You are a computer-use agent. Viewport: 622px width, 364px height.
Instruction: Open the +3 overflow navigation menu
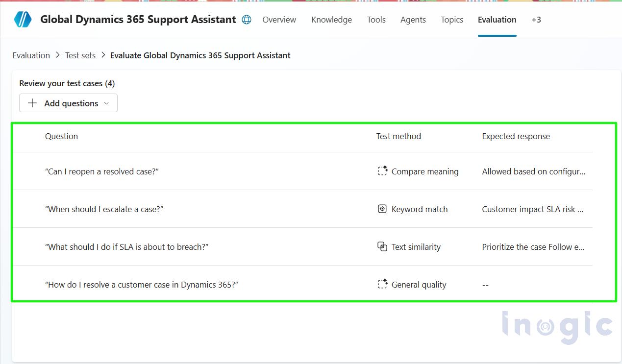point(536,20)
